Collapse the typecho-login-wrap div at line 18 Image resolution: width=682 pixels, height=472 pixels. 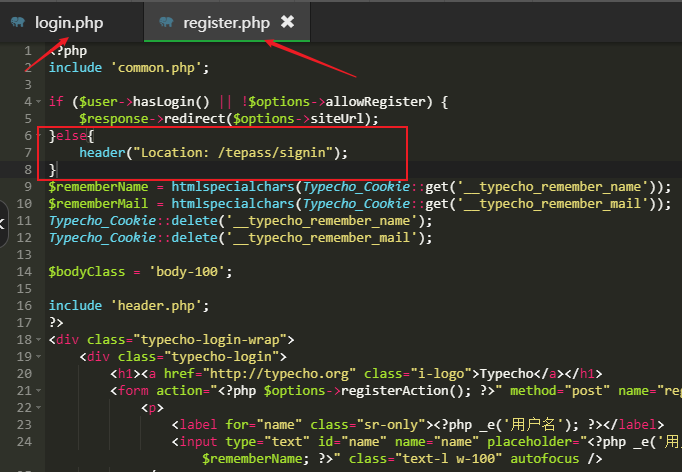(42, 339)
